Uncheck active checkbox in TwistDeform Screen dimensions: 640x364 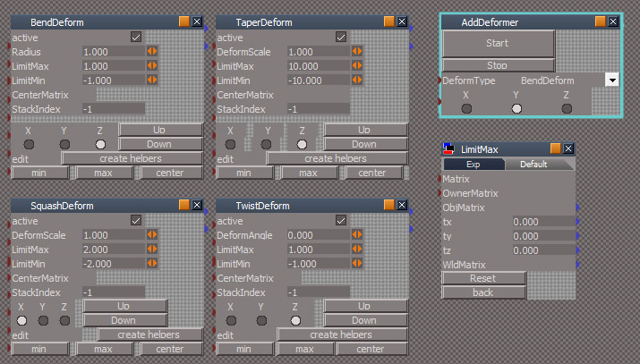click(341, 221)
